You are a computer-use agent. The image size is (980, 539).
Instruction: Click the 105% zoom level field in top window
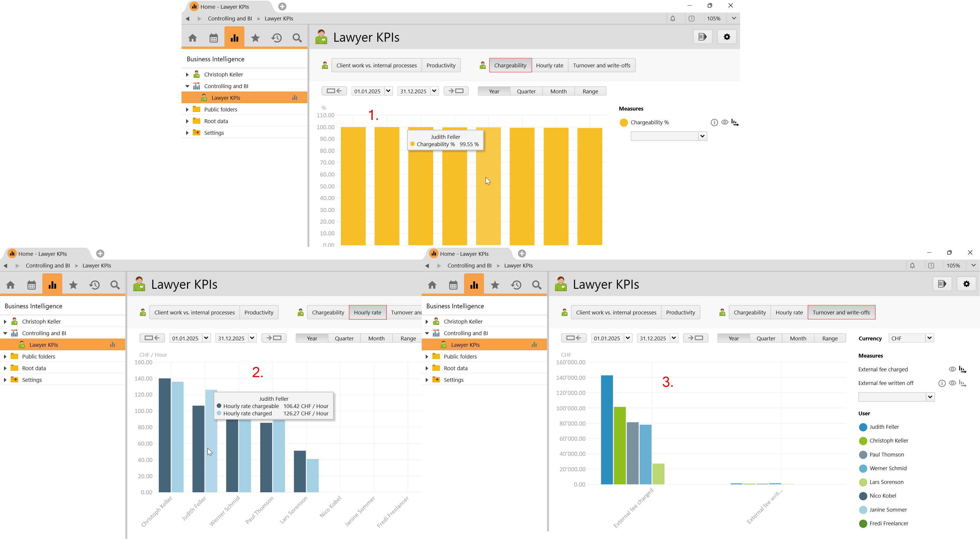tap(713, 18)
